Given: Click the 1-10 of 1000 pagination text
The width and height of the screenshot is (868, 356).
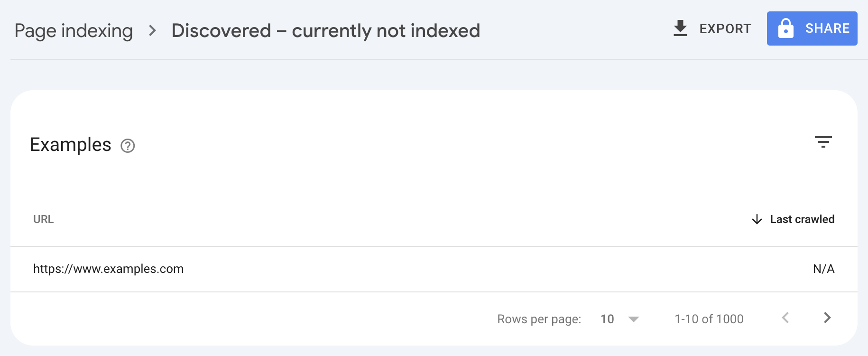Looking at the screenshot, I should click(709, 319).
